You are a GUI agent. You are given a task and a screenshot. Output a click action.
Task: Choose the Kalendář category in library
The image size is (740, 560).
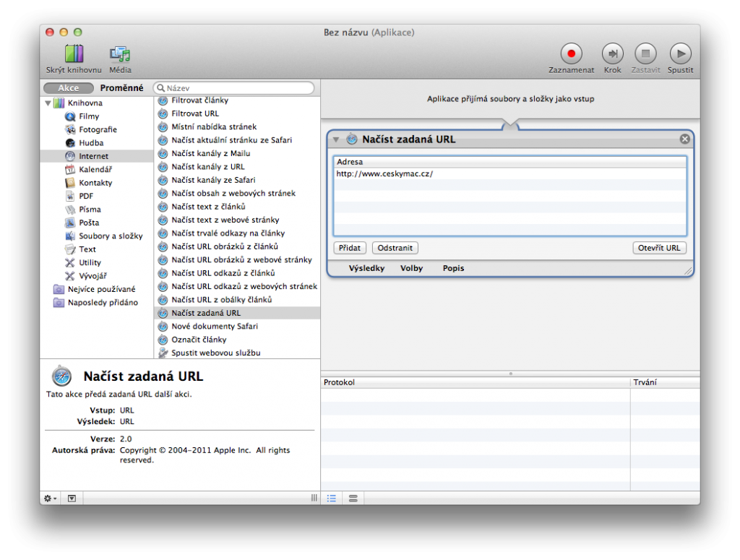point(95,169)
